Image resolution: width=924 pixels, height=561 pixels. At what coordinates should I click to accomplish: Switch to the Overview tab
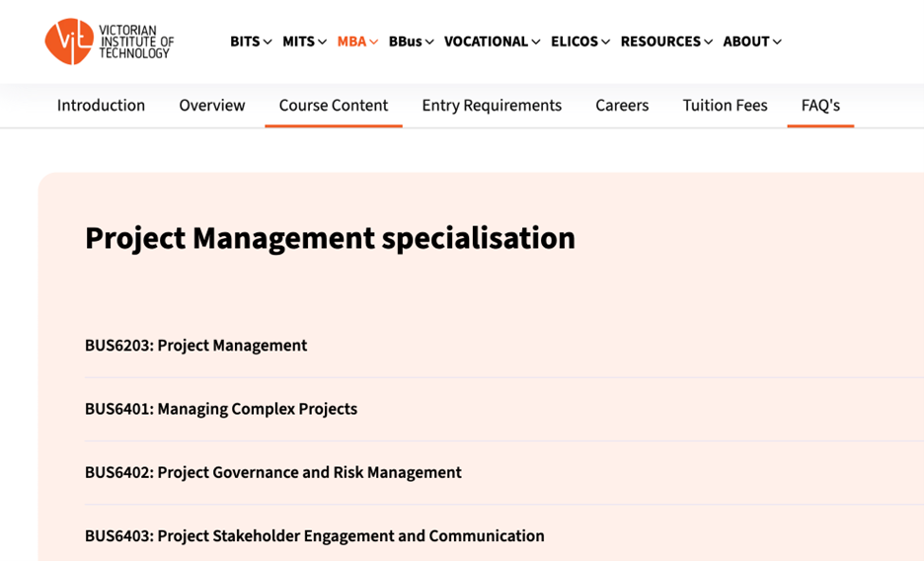coord(211,106)
